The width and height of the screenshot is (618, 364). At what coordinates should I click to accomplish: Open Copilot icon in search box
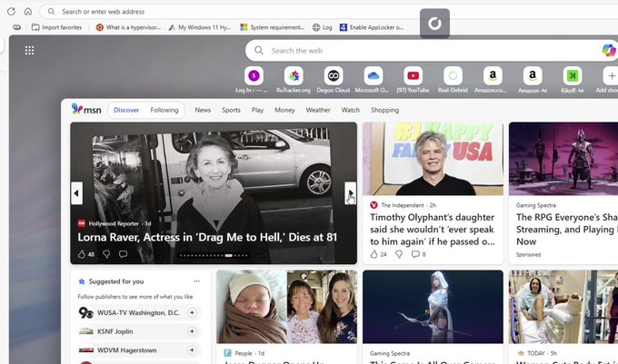coord(609,50)
